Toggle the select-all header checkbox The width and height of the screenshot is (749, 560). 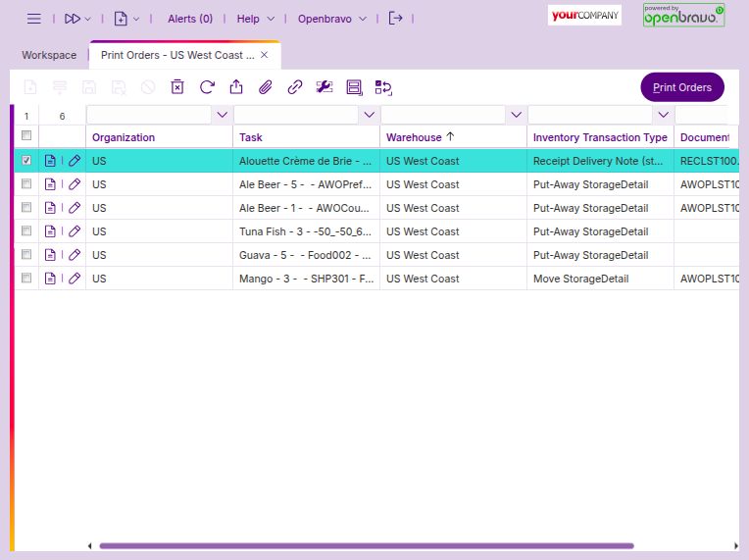pos(26,136)
